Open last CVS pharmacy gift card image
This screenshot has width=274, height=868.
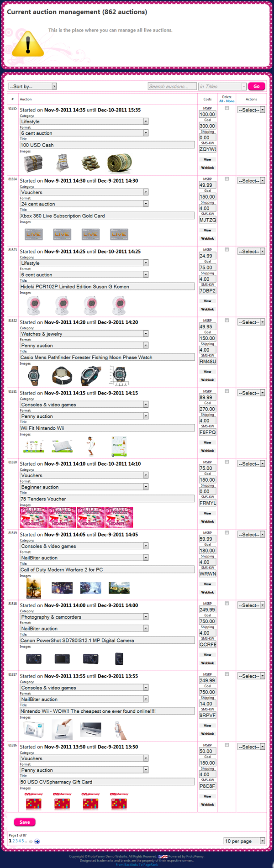(x=119, y=801)
